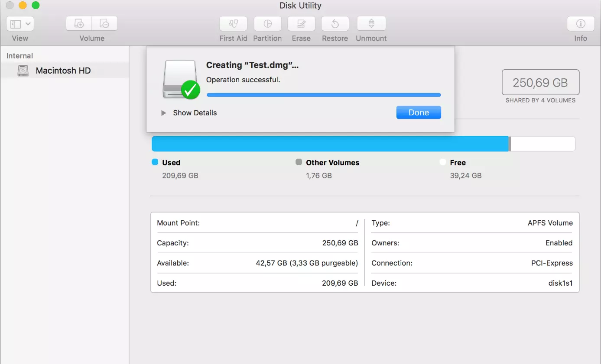
Task: Click the Macintosh HD drive icon
Action: click(x=23, y=71)
